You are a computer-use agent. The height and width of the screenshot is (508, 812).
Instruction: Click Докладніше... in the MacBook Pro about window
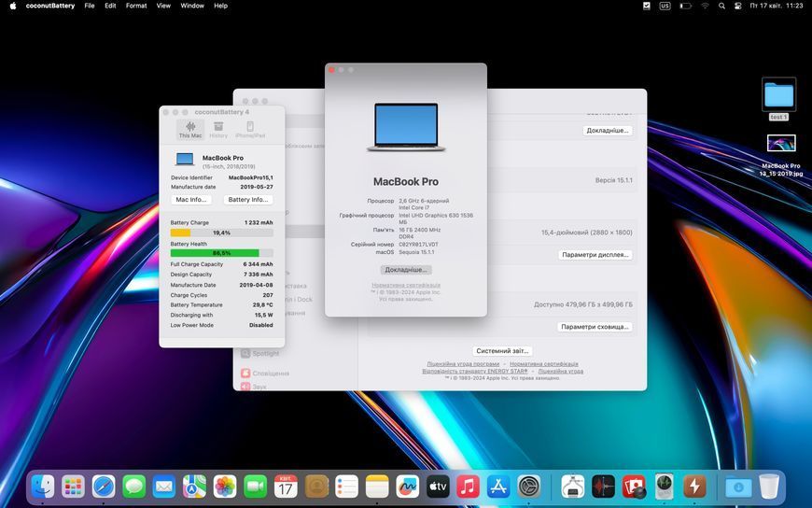pos(406,270)
